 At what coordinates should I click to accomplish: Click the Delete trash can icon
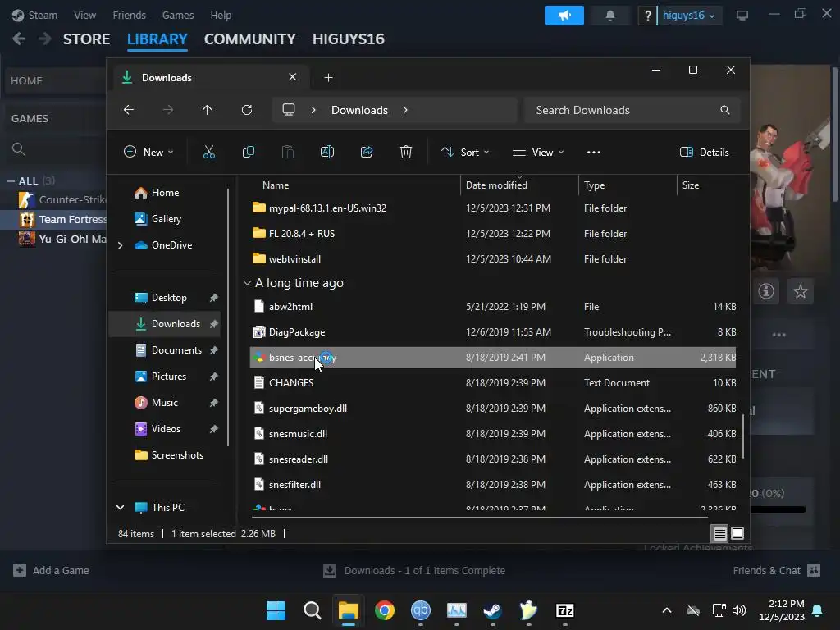coord(405,152)
